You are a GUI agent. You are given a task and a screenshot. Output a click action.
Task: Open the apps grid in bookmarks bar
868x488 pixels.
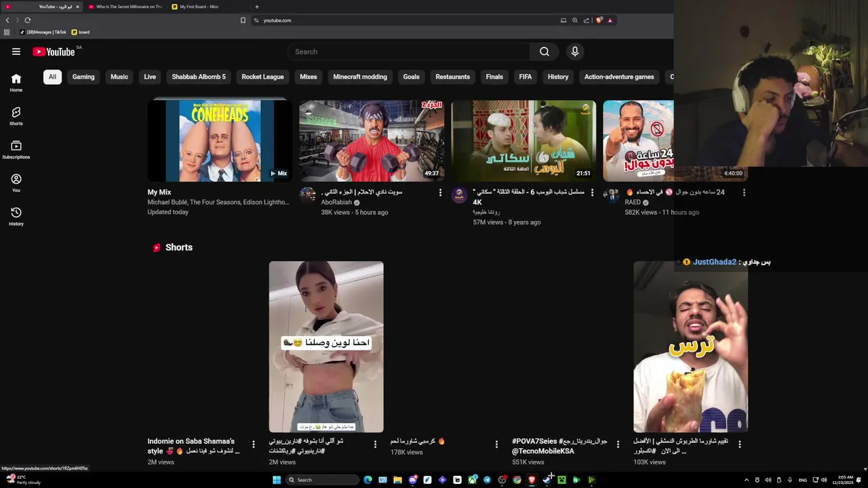tap(7, 32)
